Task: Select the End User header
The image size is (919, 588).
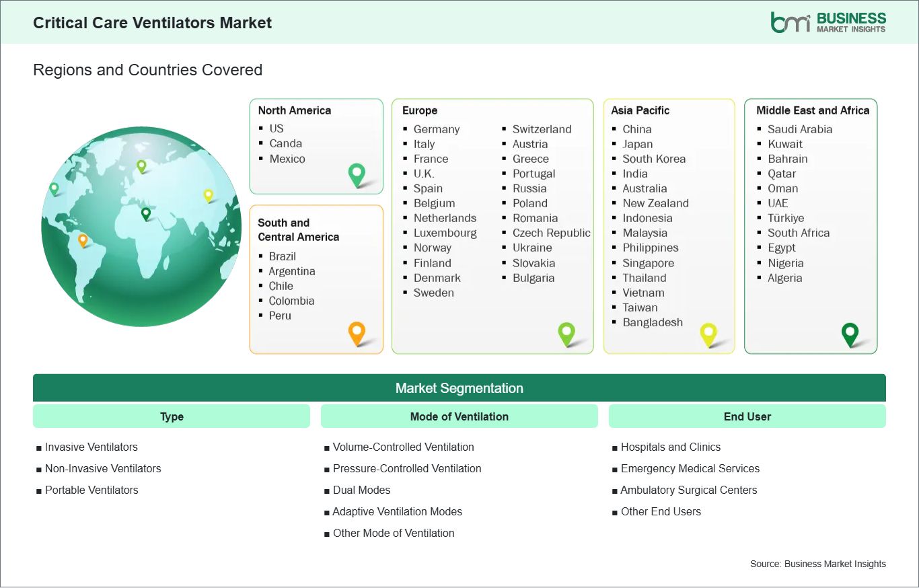Action: pos(747,416)
